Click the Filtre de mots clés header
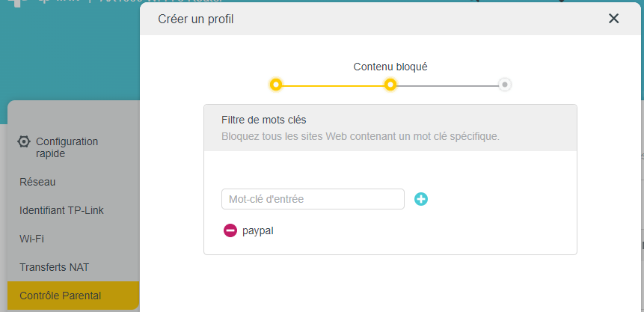 (264, 120)
